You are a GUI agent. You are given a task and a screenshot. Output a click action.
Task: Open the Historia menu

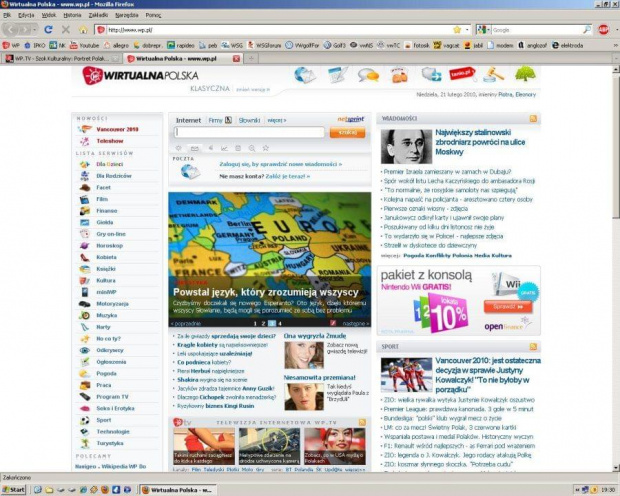(x=72, y=15)
